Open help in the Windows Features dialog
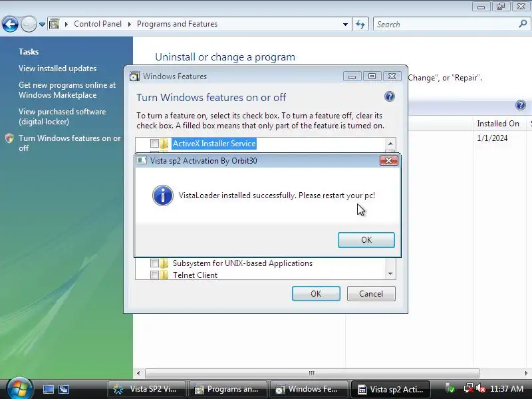Image resolution: width=532 pixels, height=399 pixels. (x=390, y=96)
